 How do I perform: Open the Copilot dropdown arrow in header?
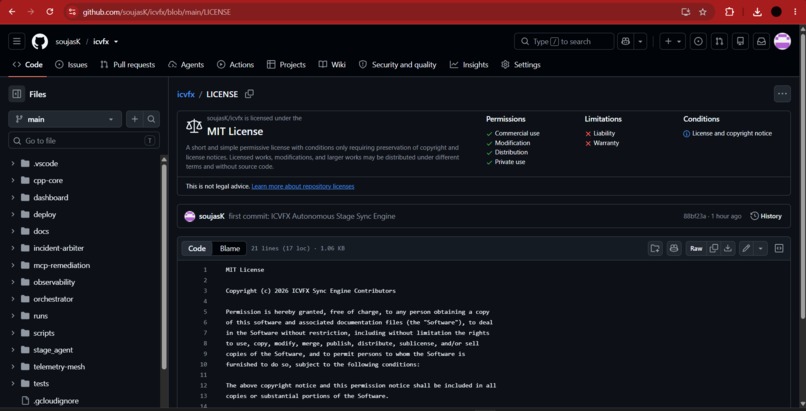coord(640,42)
